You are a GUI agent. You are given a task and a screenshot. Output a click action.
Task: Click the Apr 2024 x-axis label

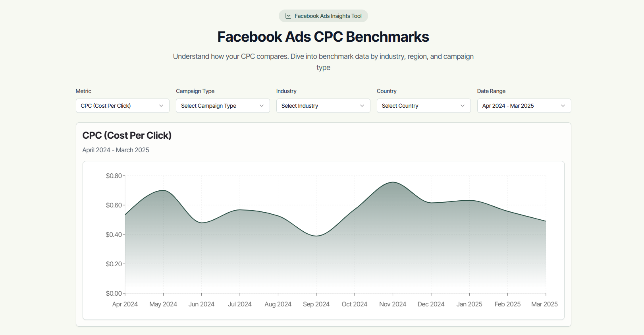click(125, 304)
